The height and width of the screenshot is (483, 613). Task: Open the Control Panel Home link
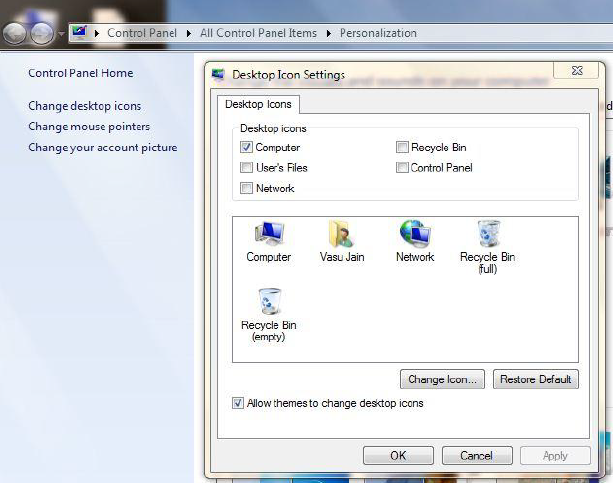(81, 73)
